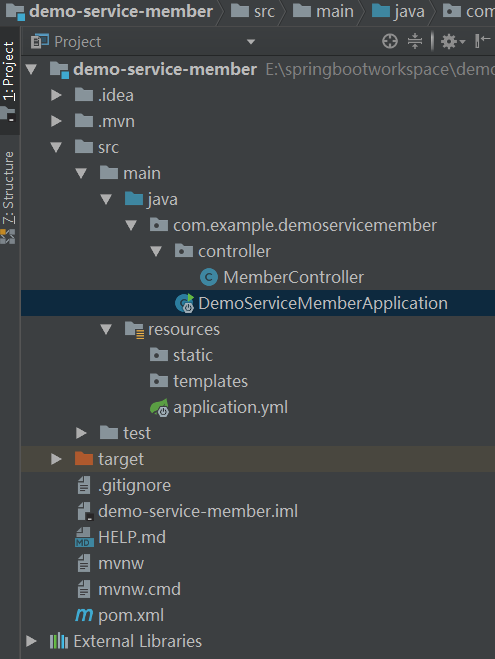
Task: Collapse the main folder arrow
Action: tap(81, 173)
